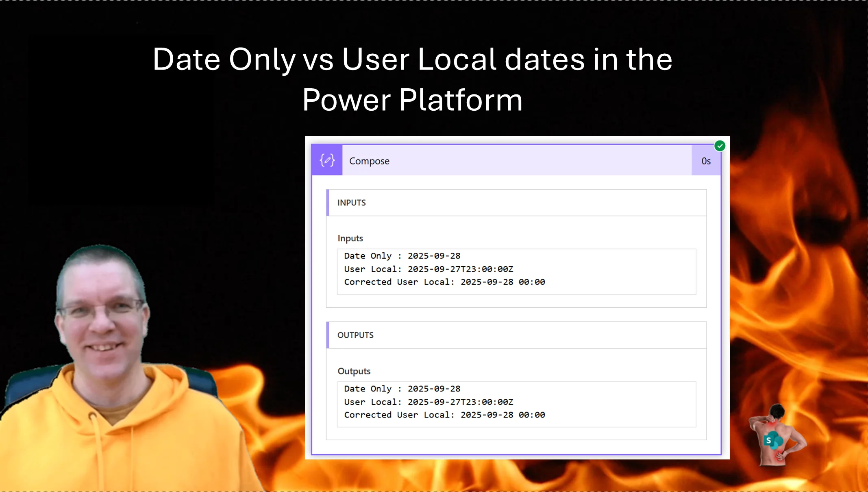The width and height of the screenshot is (868, 492).
Task: Open the Compose action header title
Action: pos(369,161)
